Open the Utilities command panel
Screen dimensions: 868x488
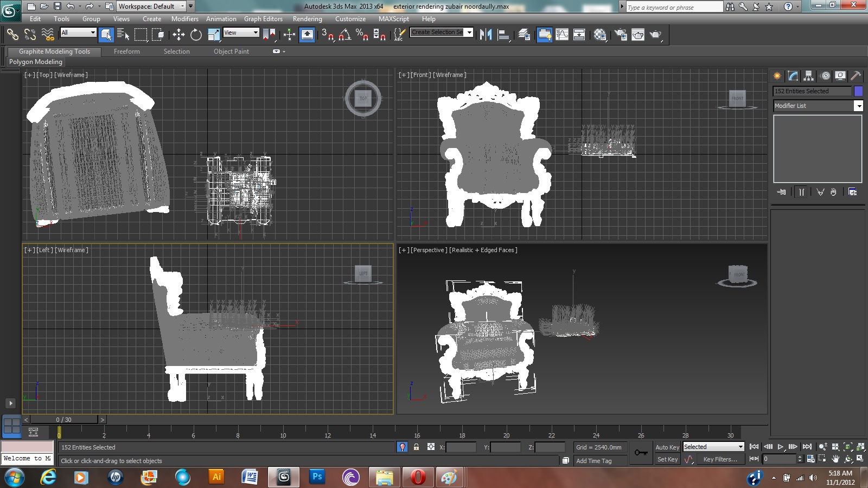(x=856, y=76)
